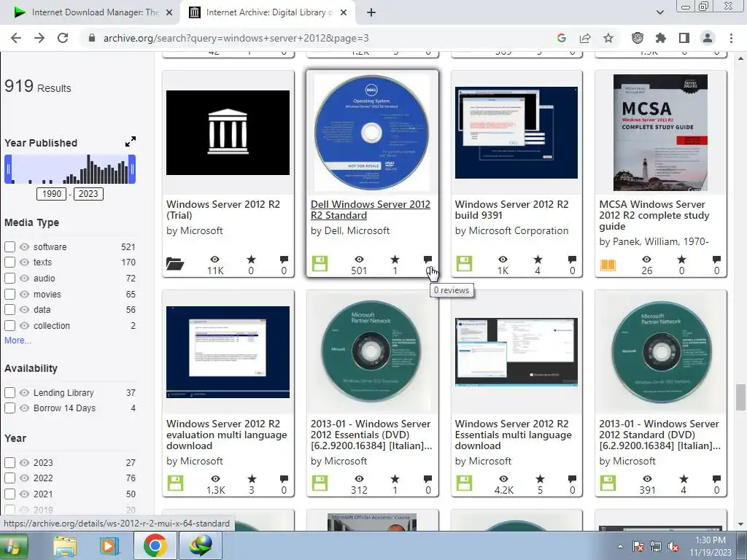Go forward using browser arrow button
747x560 pixels.
[x=39, y=38]
